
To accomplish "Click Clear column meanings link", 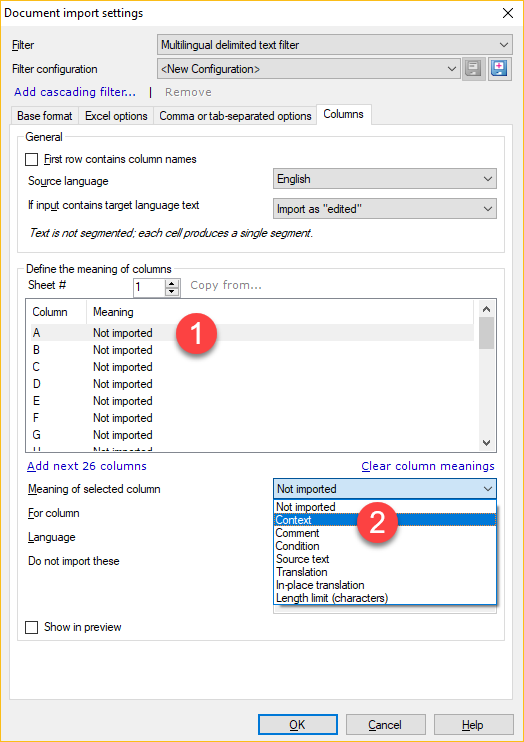I will tap(428, 466).
